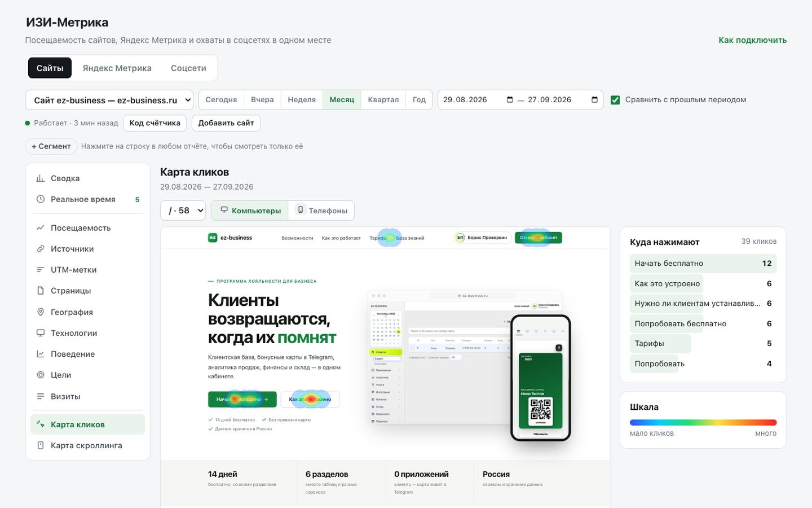
Task: Click the База знаний link in preview
Action: tap(410, 238)
